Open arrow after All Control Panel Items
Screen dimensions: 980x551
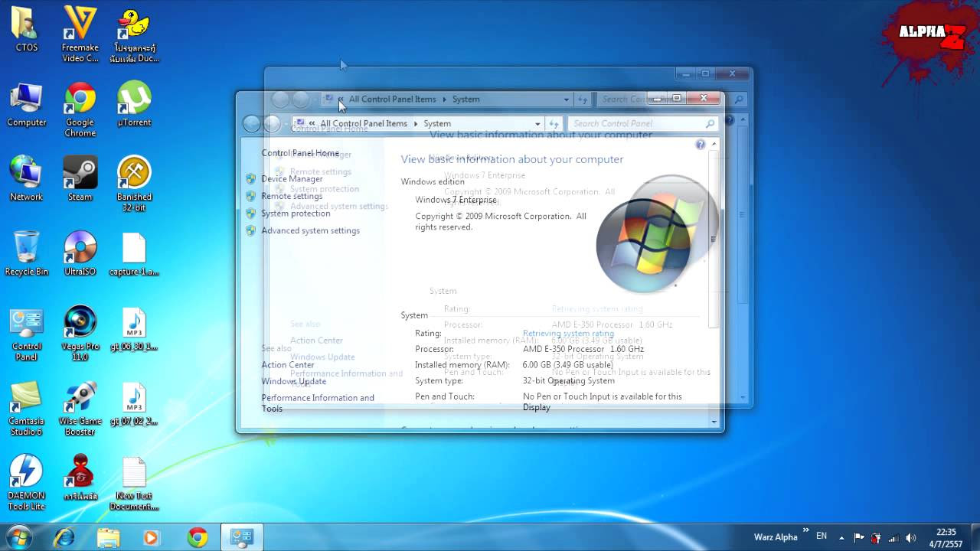[416, 123]
